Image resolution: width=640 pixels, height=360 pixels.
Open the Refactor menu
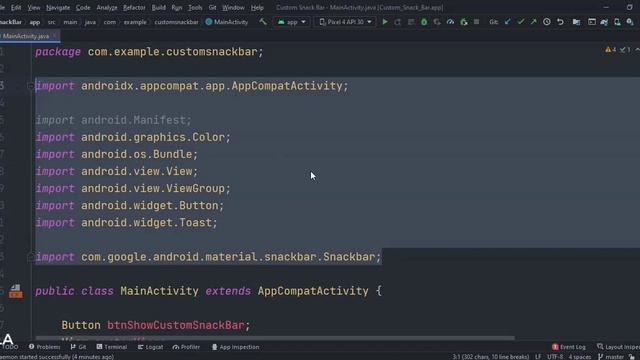(134, 7)
